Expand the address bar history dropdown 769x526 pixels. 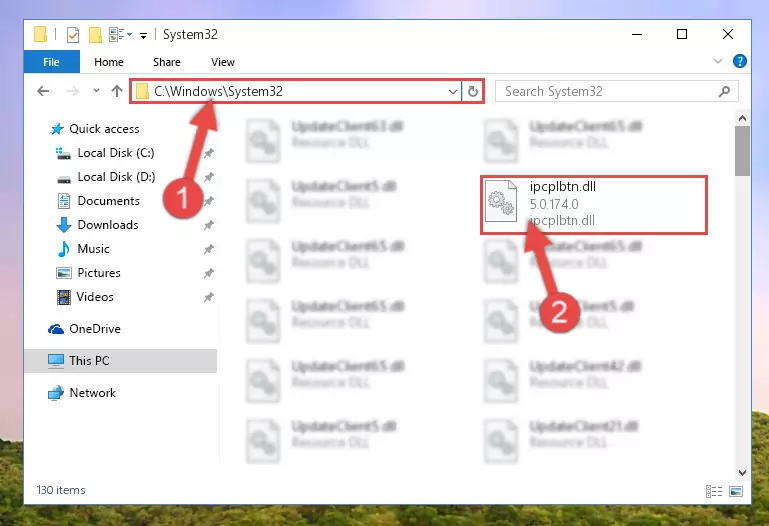point(453,92)
